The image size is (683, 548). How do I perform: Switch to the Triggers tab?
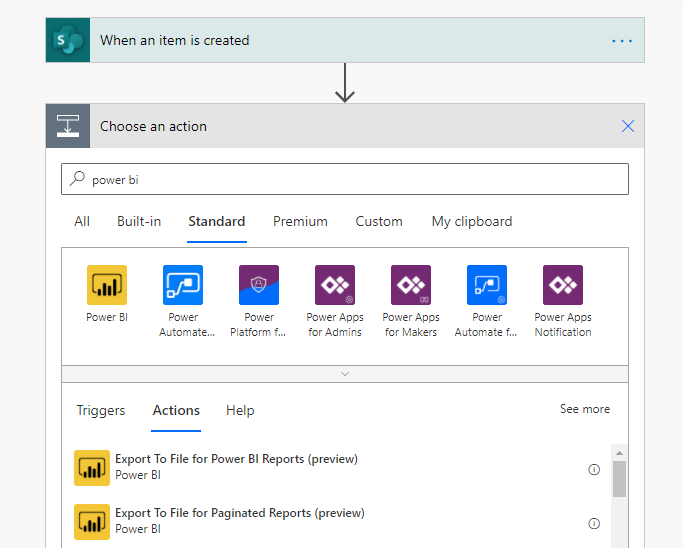(101, 411)
